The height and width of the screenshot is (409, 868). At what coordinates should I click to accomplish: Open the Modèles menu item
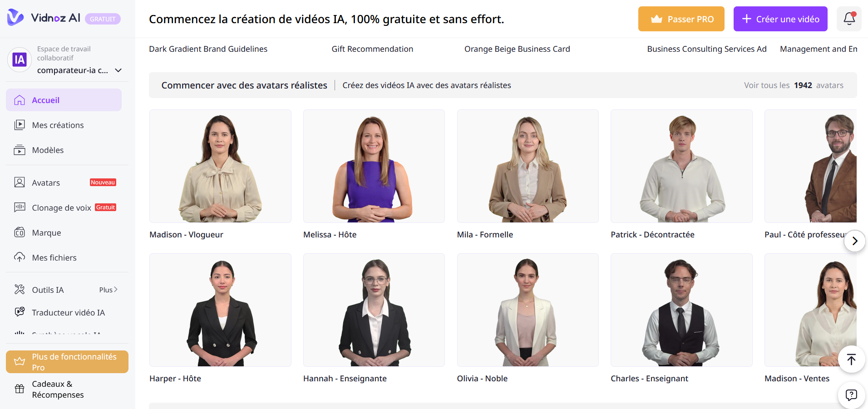(64, 150)
